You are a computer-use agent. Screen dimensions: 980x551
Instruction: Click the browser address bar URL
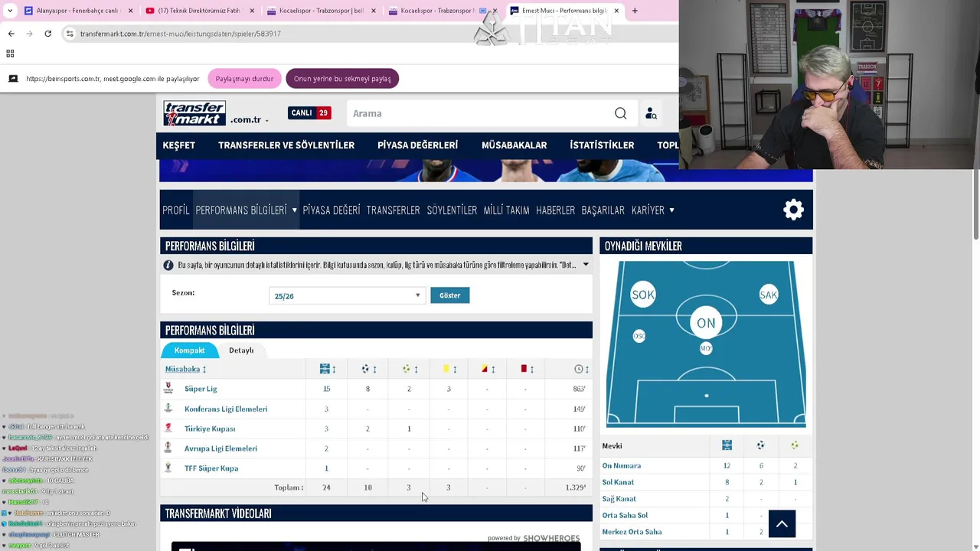click(180, 34)
